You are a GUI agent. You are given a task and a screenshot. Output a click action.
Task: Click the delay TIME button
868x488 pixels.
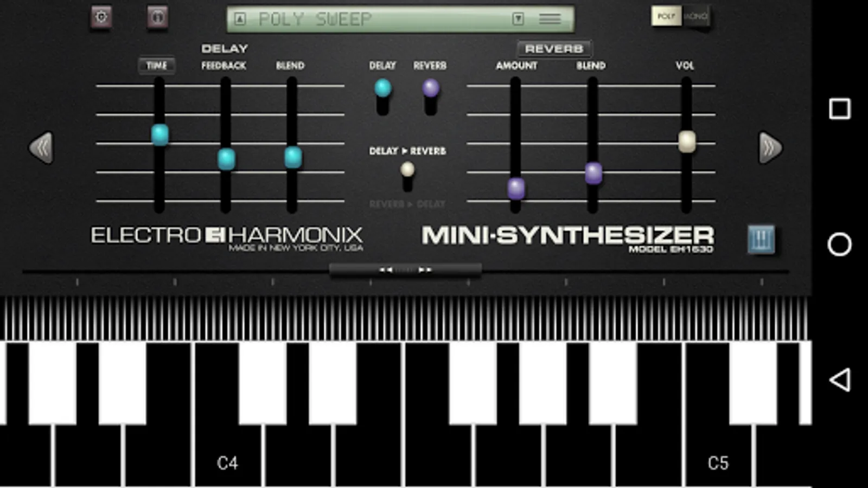[x=157, y=66]
